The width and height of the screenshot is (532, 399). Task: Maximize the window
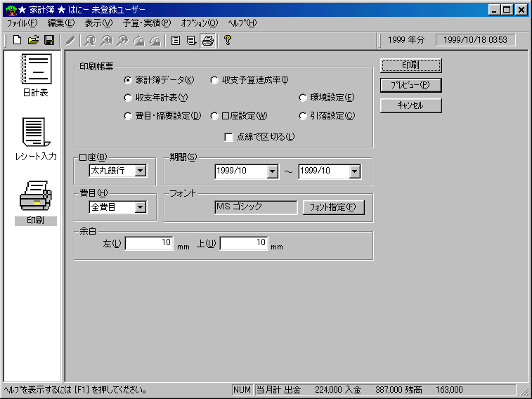(507, 10)
